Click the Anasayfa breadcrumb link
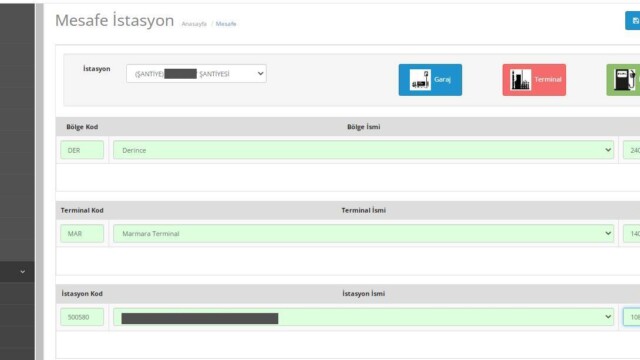This screenshot has height=360, width=640. click(x=194, y=24)
